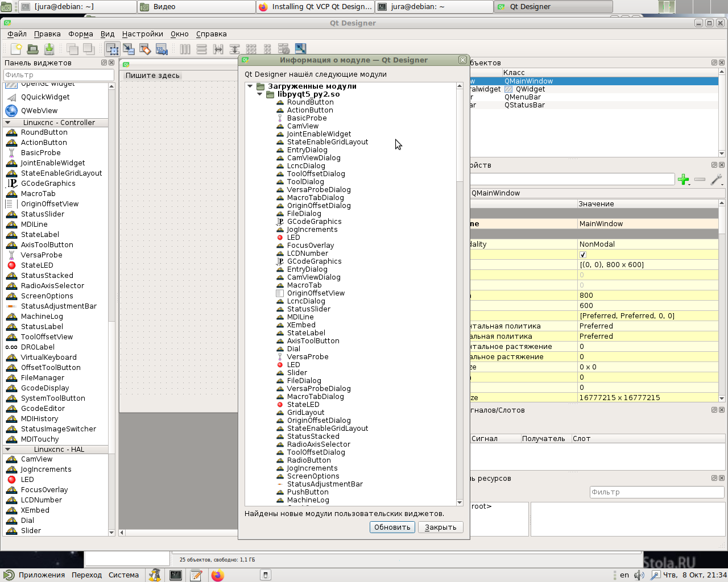Switch to Edit Tab Order mode icon
The height and width of the screenshot is (582, 728).
click(162, 49)
